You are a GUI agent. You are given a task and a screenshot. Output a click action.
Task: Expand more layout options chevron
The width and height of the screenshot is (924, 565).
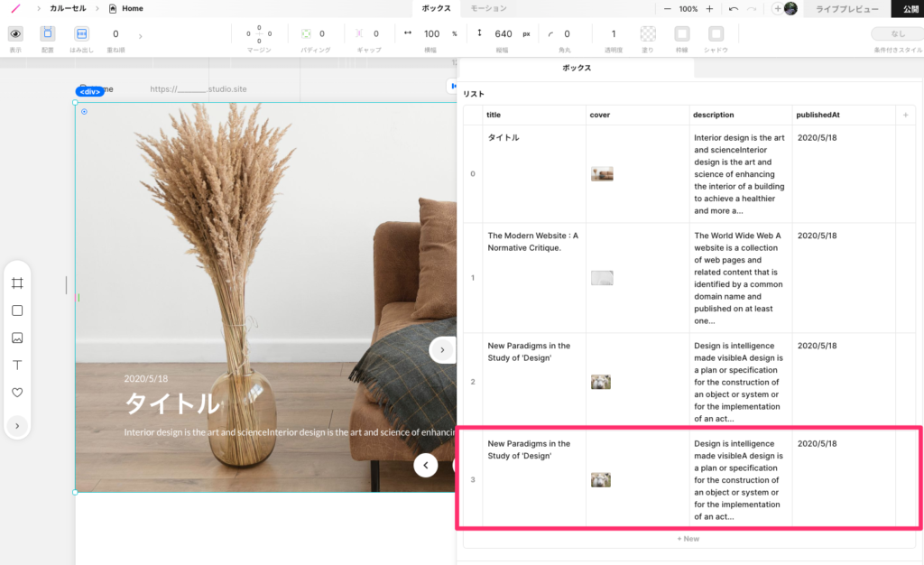140,36
